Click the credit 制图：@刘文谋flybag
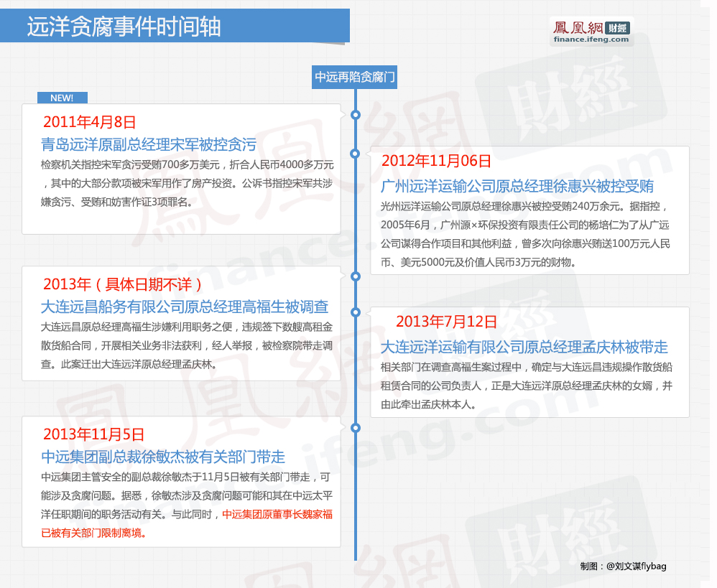 pyautogui.click(x=624, y=566)
